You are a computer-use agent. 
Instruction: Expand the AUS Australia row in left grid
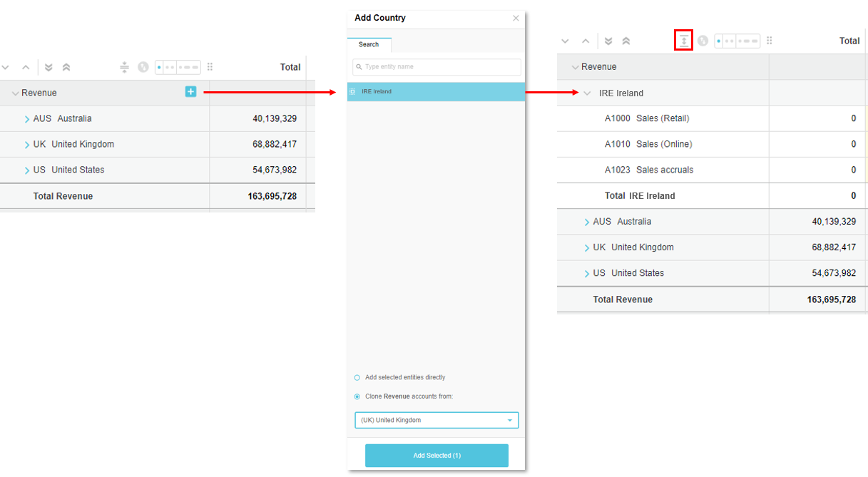click(27, 119)
